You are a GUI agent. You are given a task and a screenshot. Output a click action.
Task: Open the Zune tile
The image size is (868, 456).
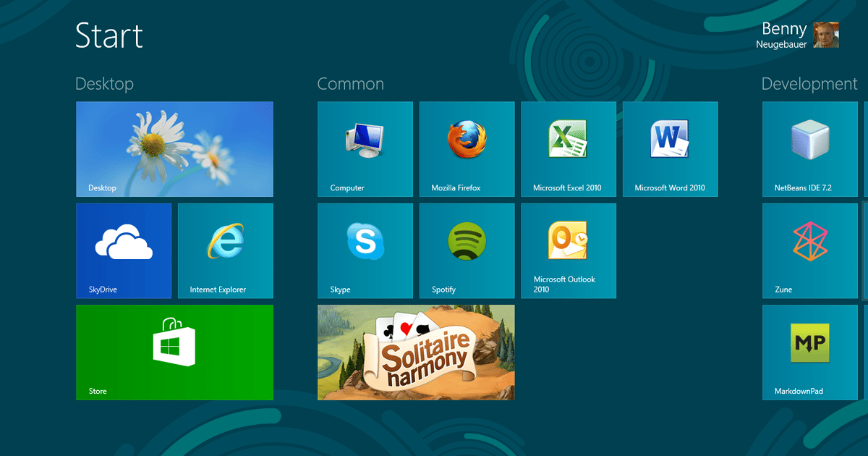click(810, 250)
